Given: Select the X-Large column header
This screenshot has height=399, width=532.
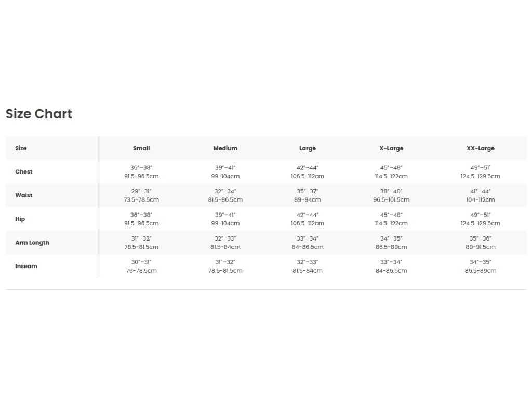Looking at the screenshot, I should click(391, 148).
